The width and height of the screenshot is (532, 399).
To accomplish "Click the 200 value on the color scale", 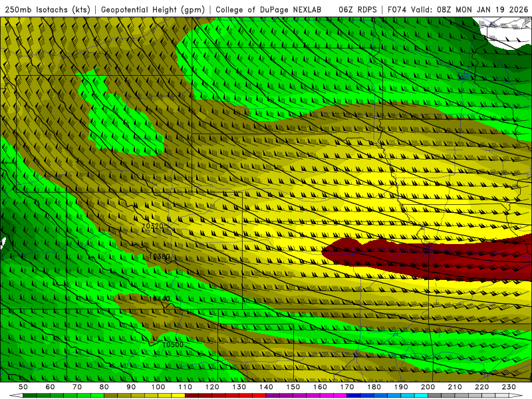I will 428,387.
